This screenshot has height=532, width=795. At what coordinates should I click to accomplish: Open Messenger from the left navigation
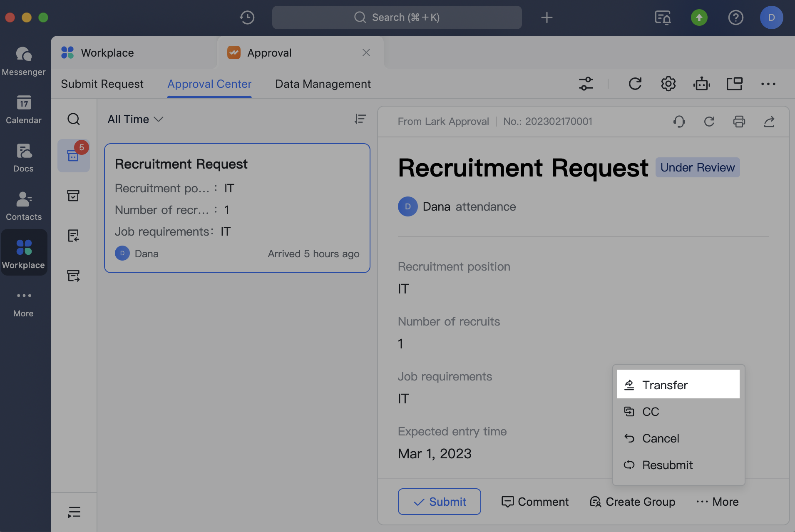coord(24,61)
